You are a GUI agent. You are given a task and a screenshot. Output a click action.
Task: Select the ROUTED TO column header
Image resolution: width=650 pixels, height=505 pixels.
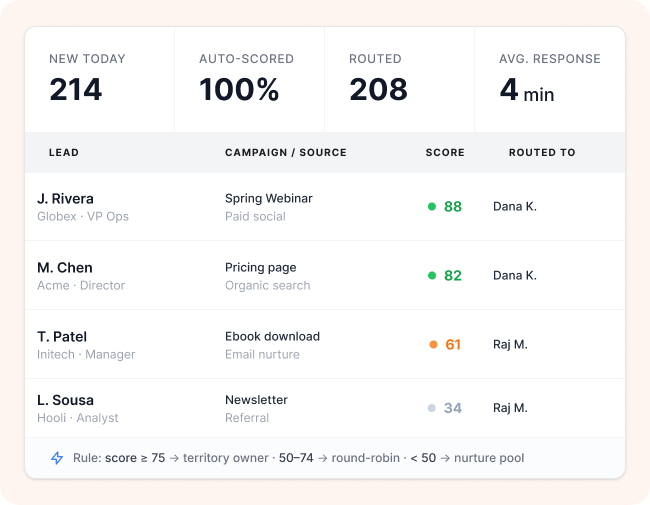542,153
